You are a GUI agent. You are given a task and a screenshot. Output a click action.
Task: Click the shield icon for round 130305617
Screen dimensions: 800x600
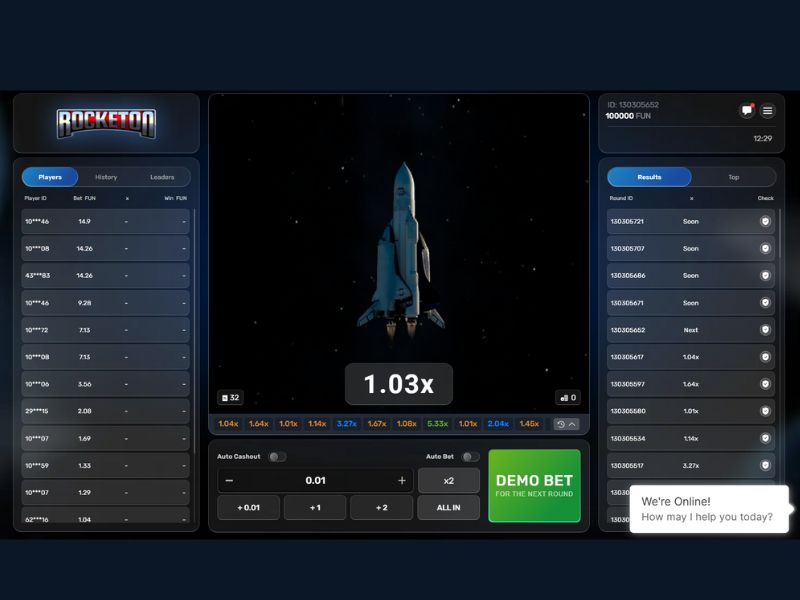click(765, 357)
